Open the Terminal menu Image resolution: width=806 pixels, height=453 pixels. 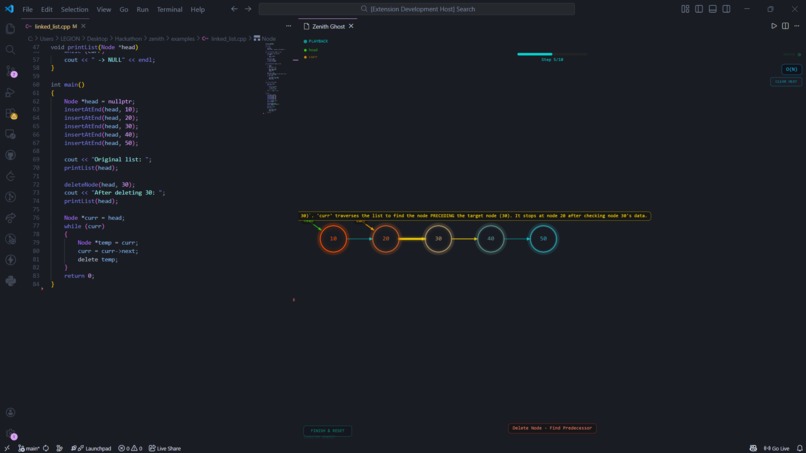tap(170, 9)
